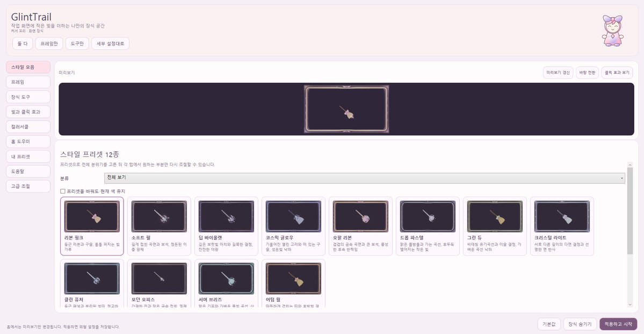Choose the 모던 오피스 preset card
The width and height of the screenshot is (644, 334).
[159, 283]
